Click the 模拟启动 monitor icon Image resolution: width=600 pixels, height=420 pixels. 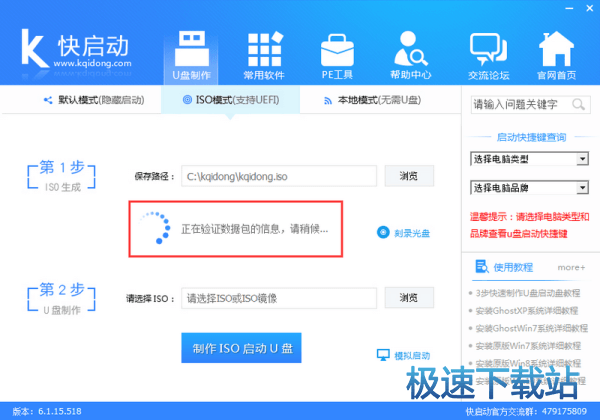383,355
